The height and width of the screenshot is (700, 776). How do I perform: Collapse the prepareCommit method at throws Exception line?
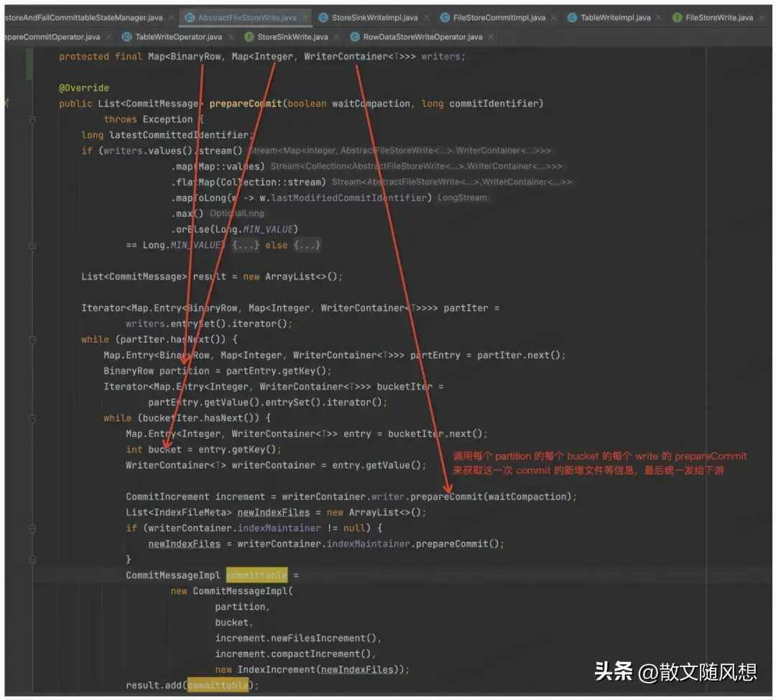click(32, 119)
